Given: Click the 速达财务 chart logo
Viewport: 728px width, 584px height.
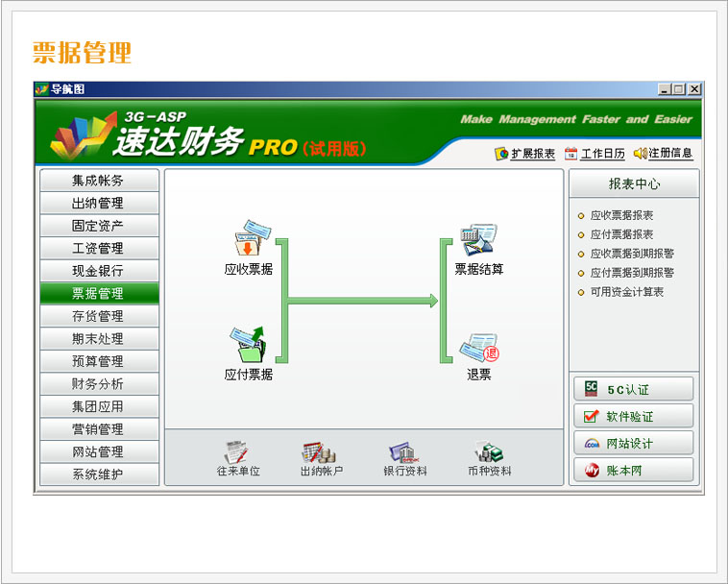Looking at the screenshot, I should click(84, 134).
